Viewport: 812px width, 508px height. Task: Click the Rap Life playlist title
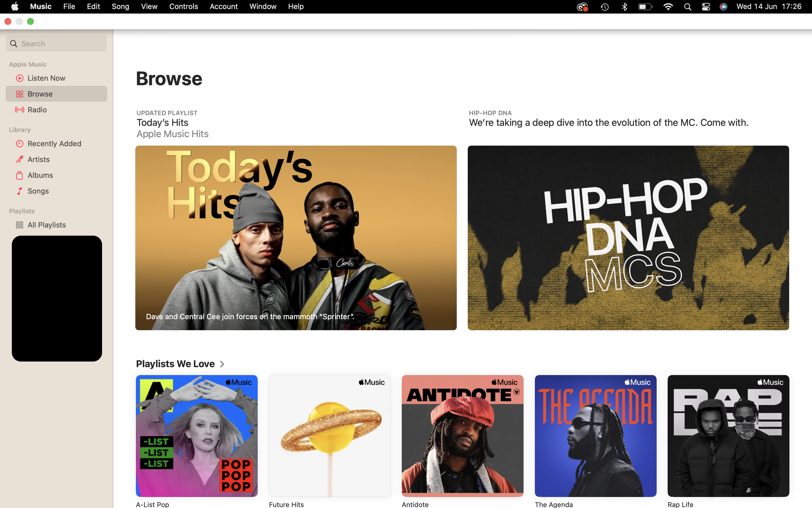(680, 504)
